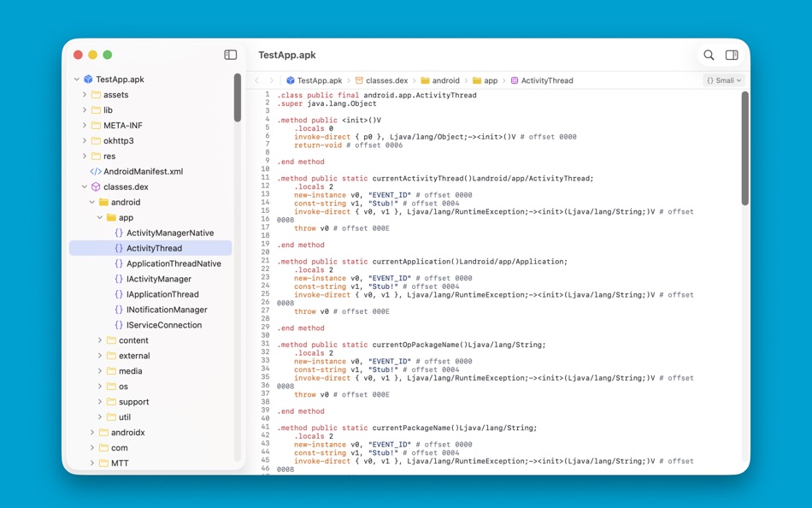Screen dimensions: 812x508
Task: Select the INotificationManager class
Action: tap(167, 310)
